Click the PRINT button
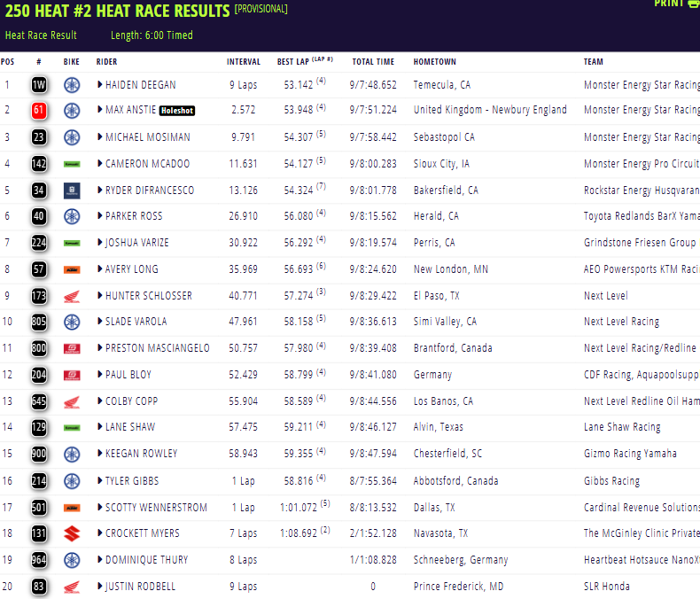 point(676,4)
